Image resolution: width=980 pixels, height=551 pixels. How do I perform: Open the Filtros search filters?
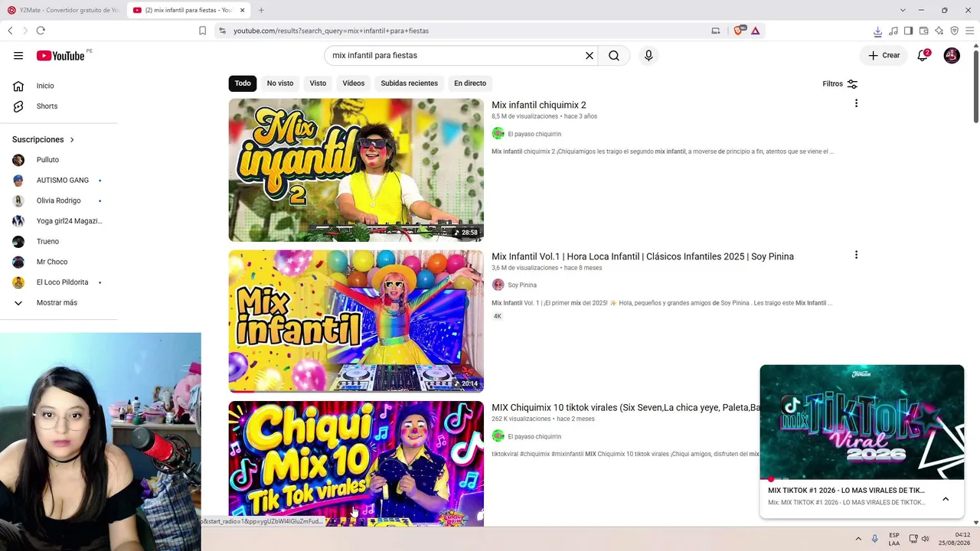840,84
